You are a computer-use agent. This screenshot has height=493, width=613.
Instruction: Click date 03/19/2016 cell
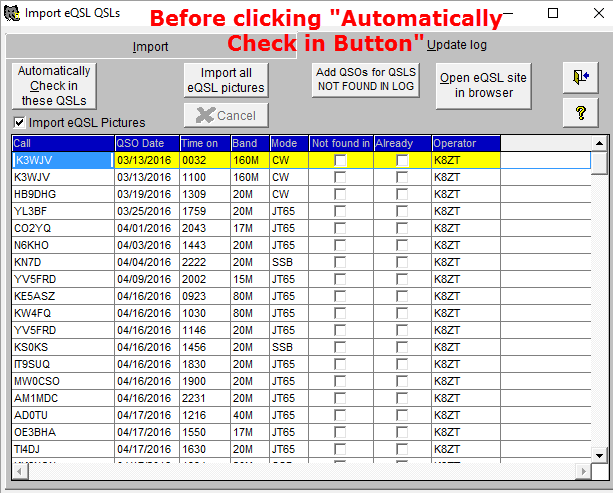pyautogui.click(x=147, y=194)
